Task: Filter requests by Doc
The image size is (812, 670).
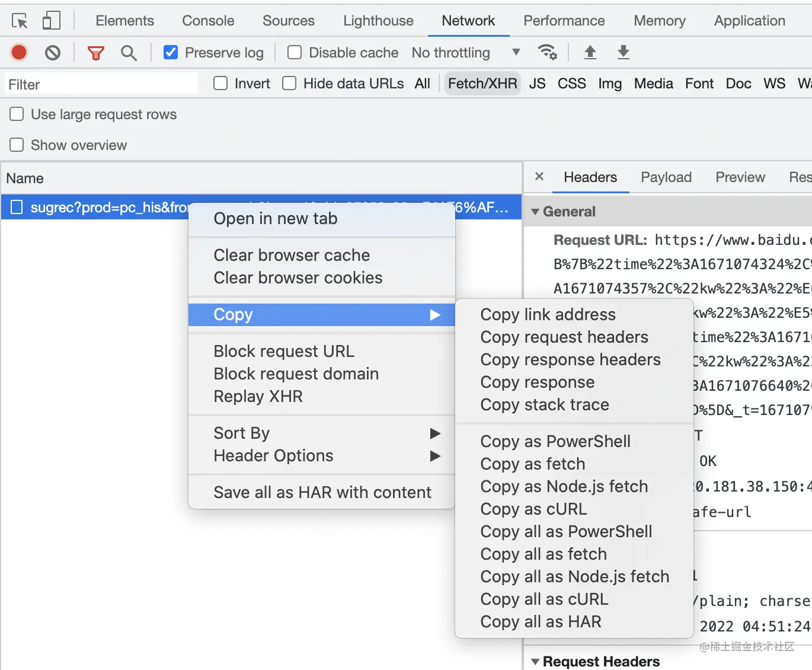Action: [739, 84]
